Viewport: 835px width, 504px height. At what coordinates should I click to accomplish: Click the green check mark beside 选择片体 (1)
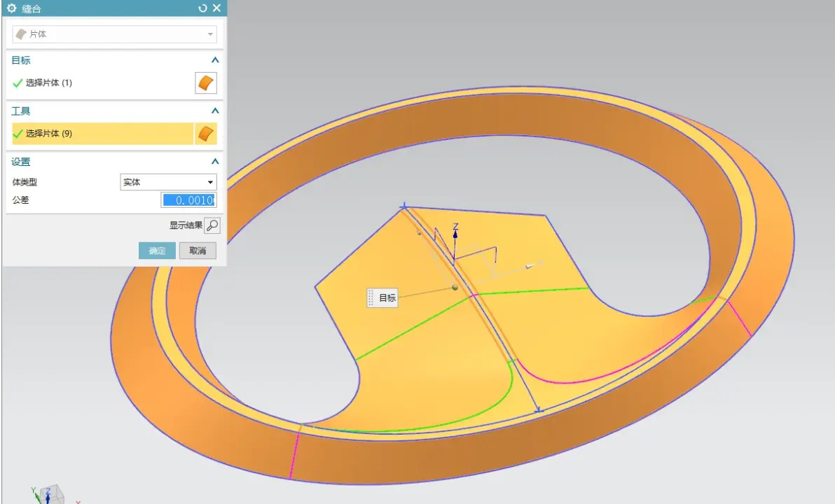[18, 83]
